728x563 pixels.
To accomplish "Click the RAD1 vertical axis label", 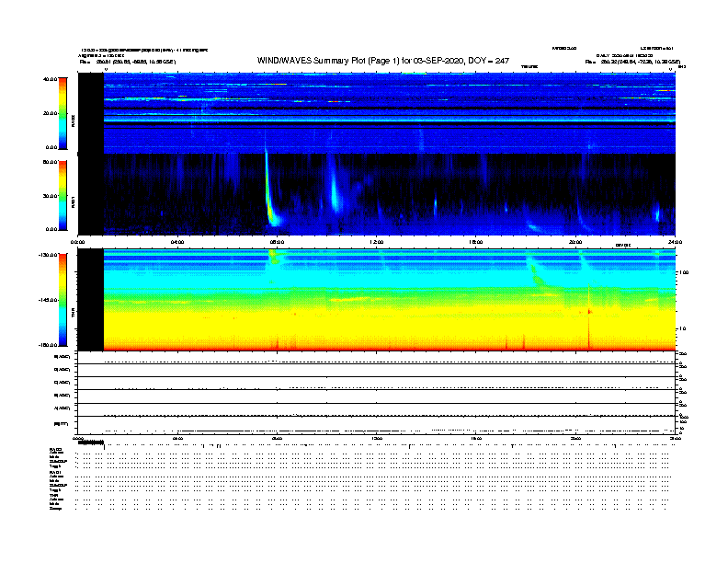I will (x=73, y=201).
